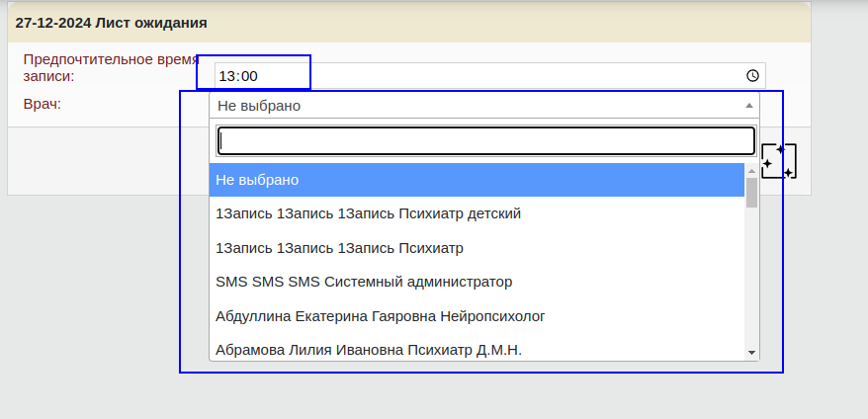The image size is (868, 419).
Task: Click the dropdown list scroll-down arrow
Action: (x=751, y=353)
